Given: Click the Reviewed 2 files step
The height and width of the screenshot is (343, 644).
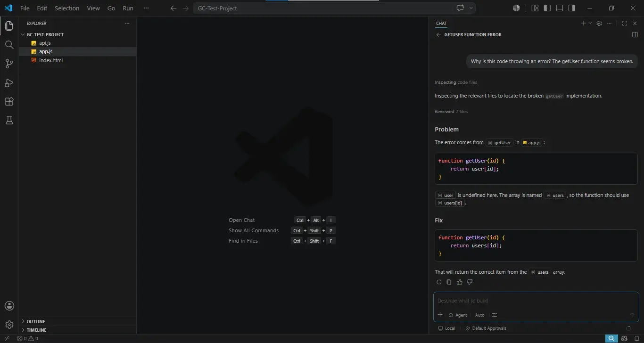Looking at the screenshot, I should pos(451,112).
